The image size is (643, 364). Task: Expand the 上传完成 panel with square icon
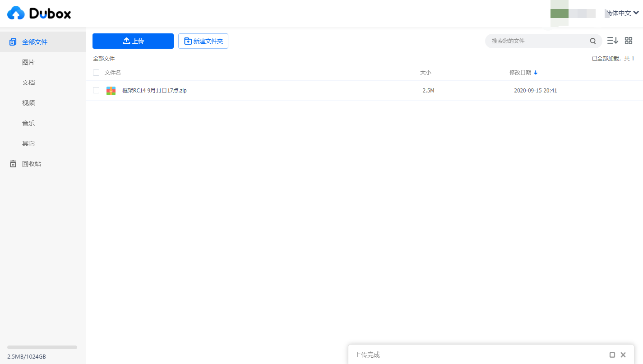click(612, 355)
